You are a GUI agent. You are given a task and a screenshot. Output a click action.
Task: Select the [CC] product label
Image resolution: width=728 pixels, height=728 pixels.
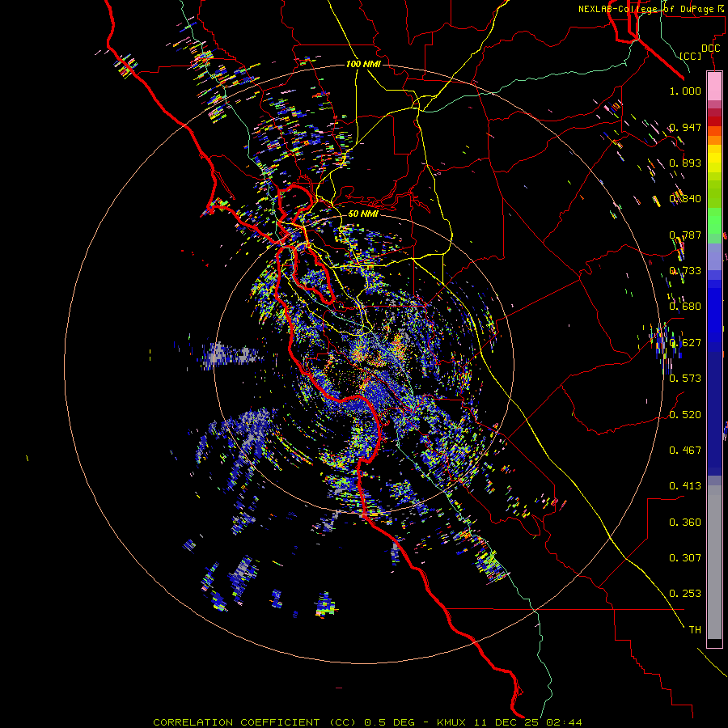coord(691,56)
